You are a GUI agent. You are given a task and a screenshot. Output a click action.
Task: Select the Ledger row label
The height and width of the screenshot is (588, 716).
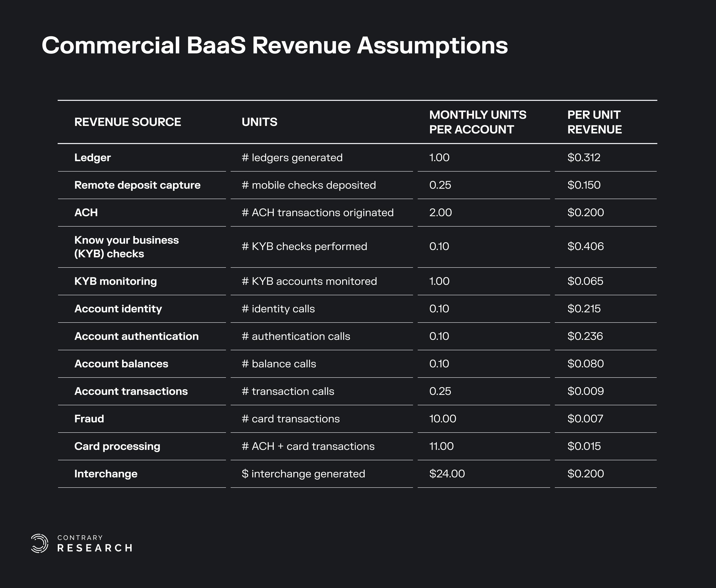click(x=92, y=157)
